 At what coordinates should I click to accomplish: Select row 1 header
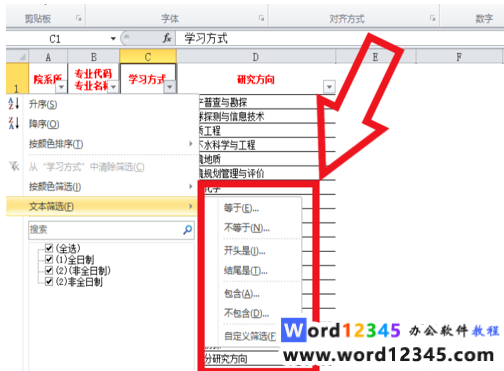(x=17, y=78)
